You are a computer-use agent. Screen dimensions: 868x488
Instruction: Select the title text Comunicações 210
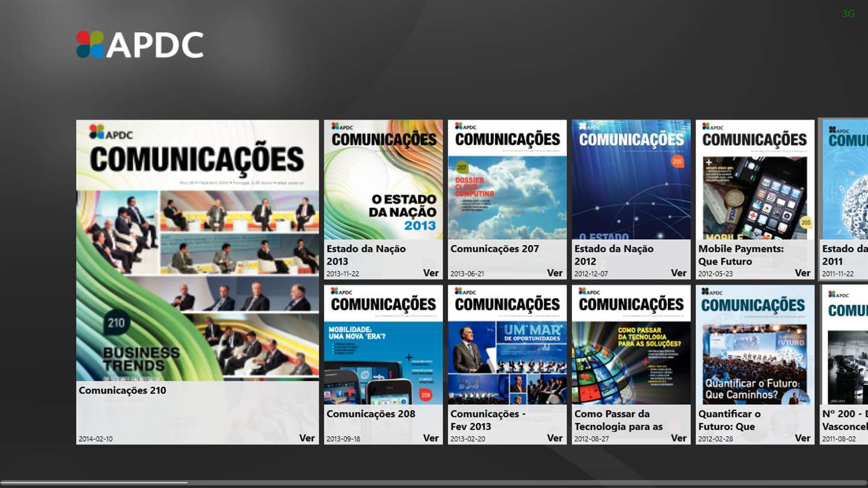(122, 390)
